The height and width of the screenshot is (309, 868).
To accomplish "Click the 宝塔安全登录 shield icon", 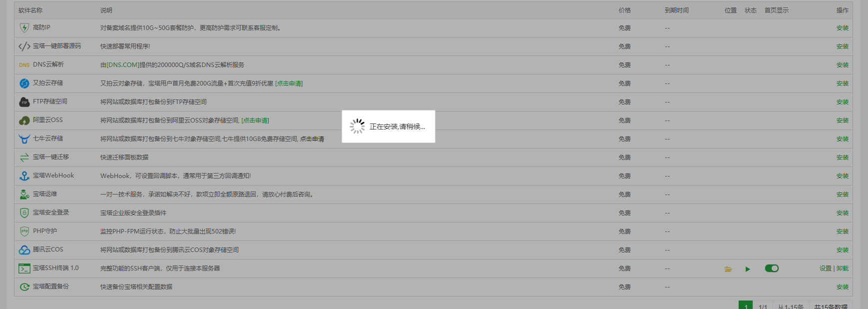I will click(x=24, y=213).
